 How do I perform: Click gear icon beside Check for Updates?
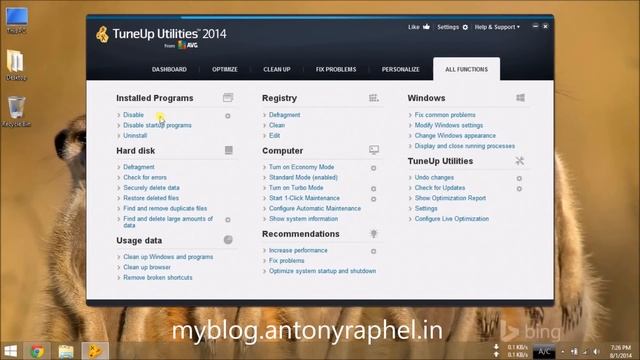519,189
